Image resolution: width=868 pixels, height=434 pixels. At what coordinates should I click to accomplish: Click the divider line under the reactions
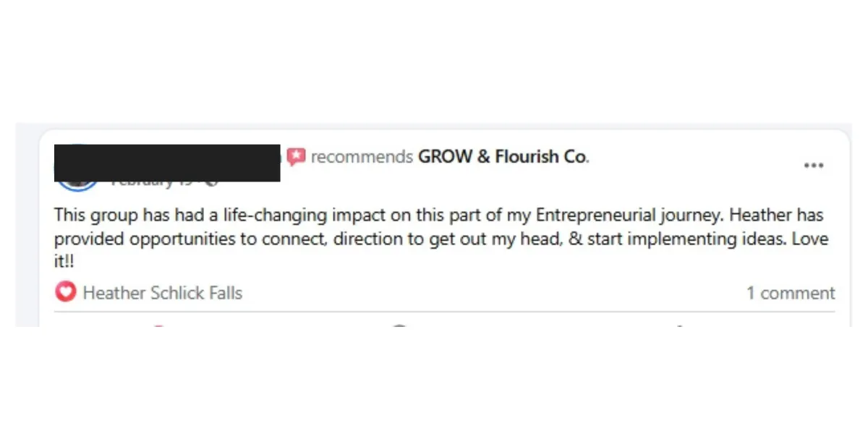(x=444, y=312)
